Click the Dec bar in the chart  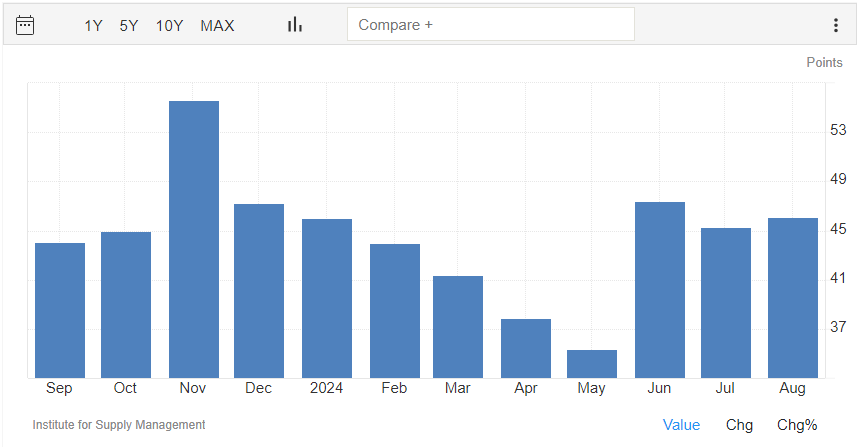coord(259,291)
